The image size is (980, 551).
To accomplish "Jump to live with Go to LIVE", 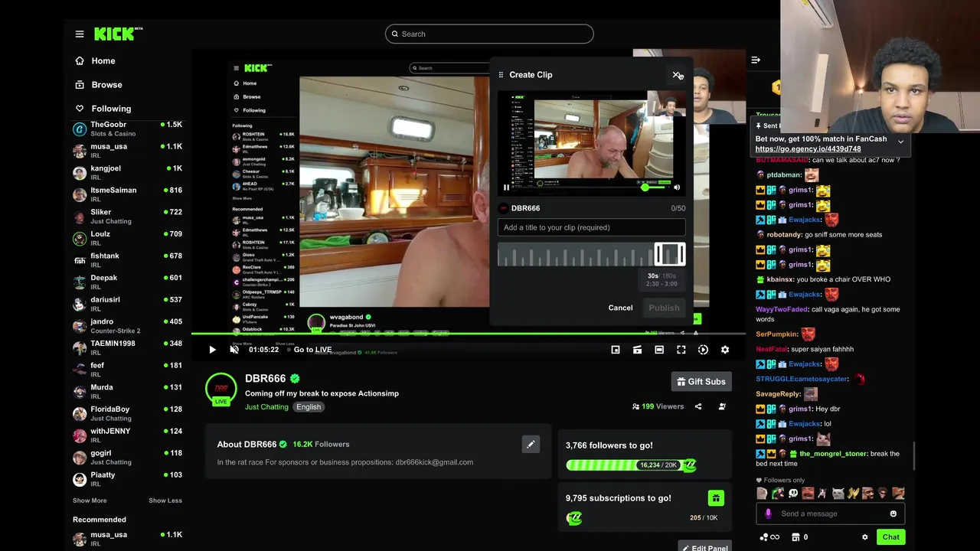I will pos(312,350).
